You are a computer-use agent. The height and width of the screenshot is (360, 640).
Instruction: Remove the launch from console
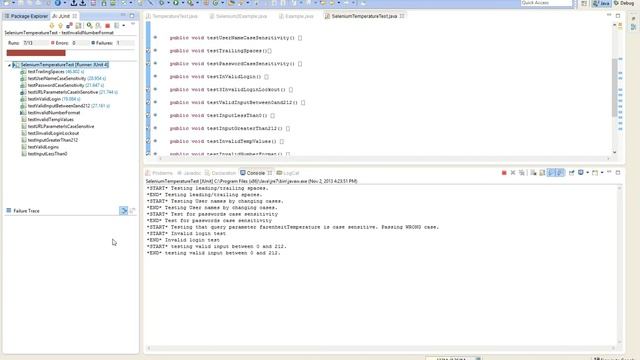tap(513, 173)
